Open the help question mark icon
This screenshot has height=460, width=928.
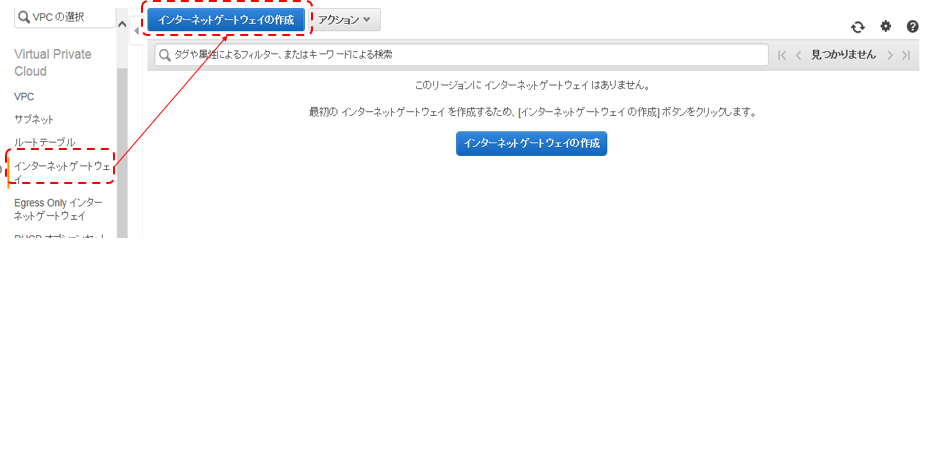(x=912, y=26)
